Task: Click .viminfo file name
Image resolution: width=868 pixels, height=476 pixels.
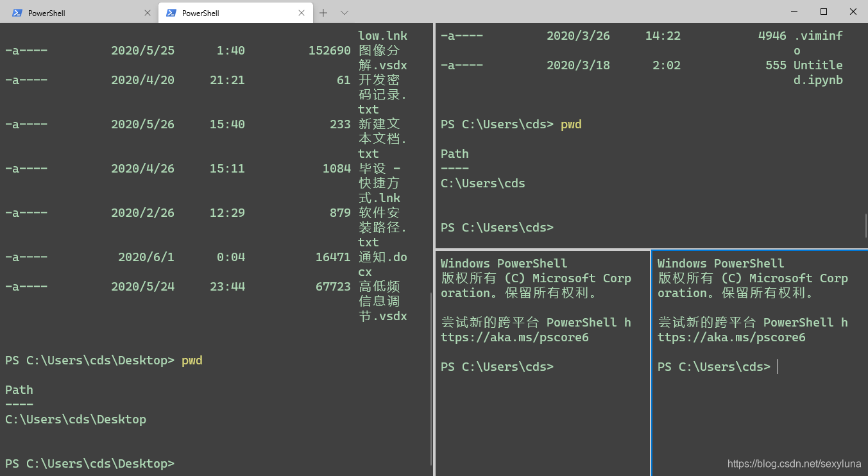Action: (818, 43)
